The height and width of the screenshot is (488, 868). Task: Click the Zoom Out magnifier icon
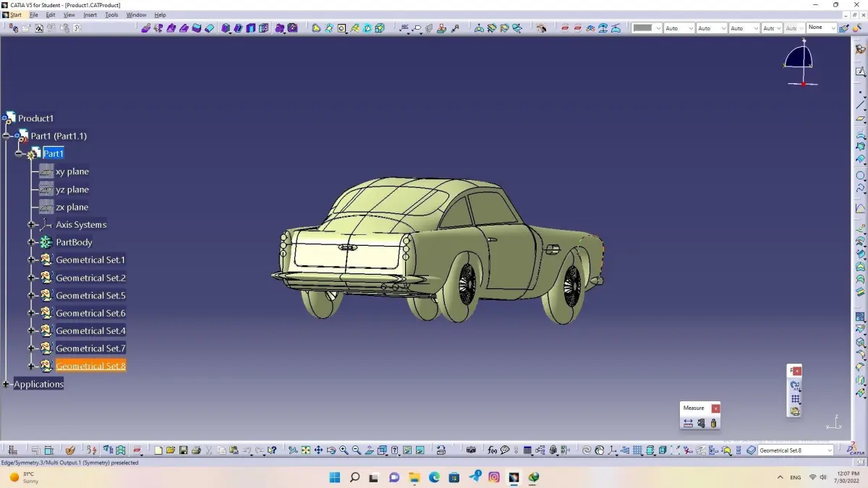tap(357, 450)
